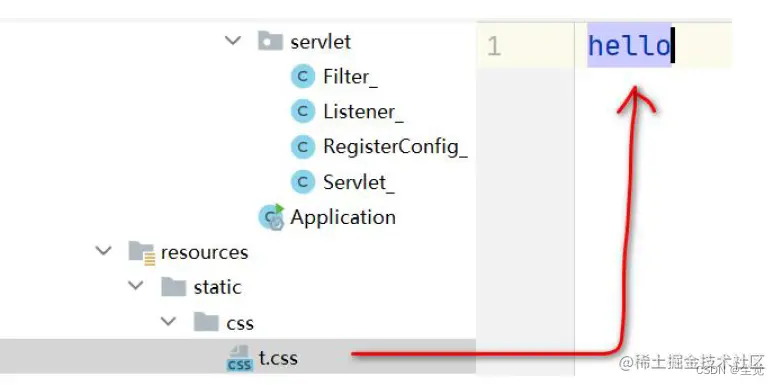
Task: Click the Filter_ class icon
Action: click(x=303, y=77)
